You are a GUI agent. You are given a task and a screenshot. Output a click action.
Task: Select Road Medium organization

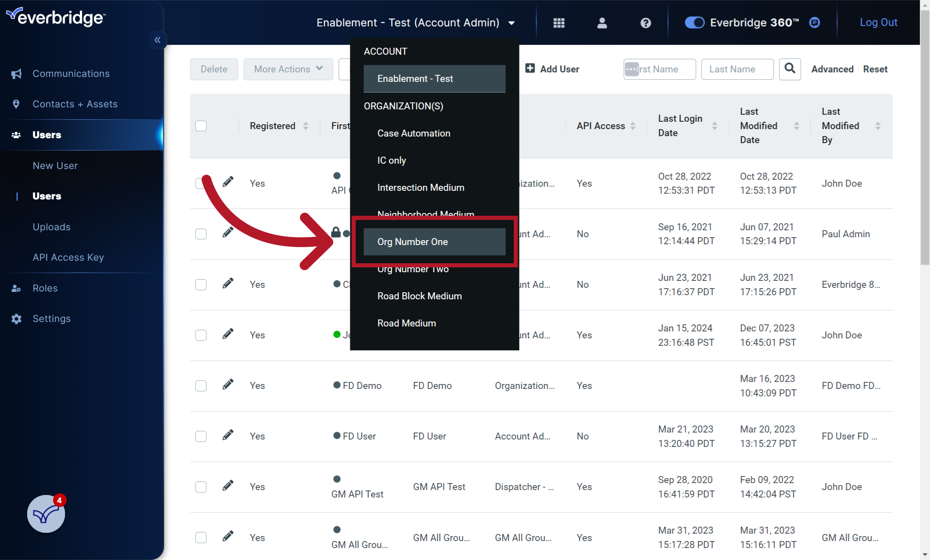pos(435,323)
